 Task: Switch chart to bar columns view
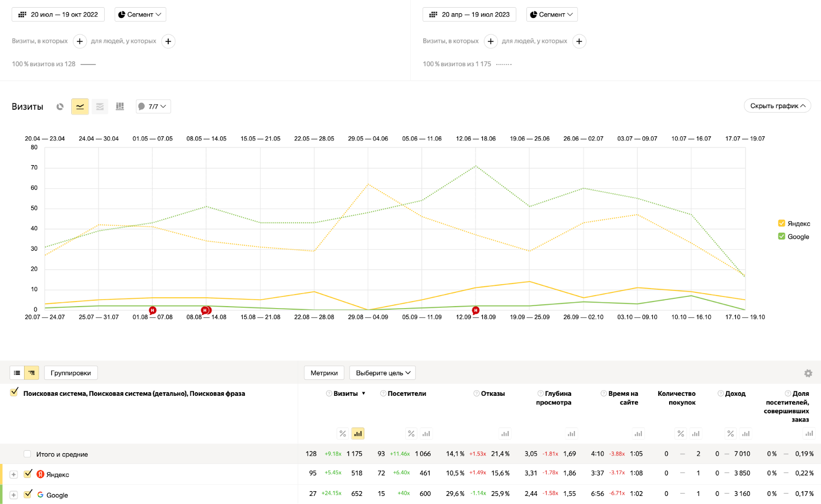click(120, 107)
